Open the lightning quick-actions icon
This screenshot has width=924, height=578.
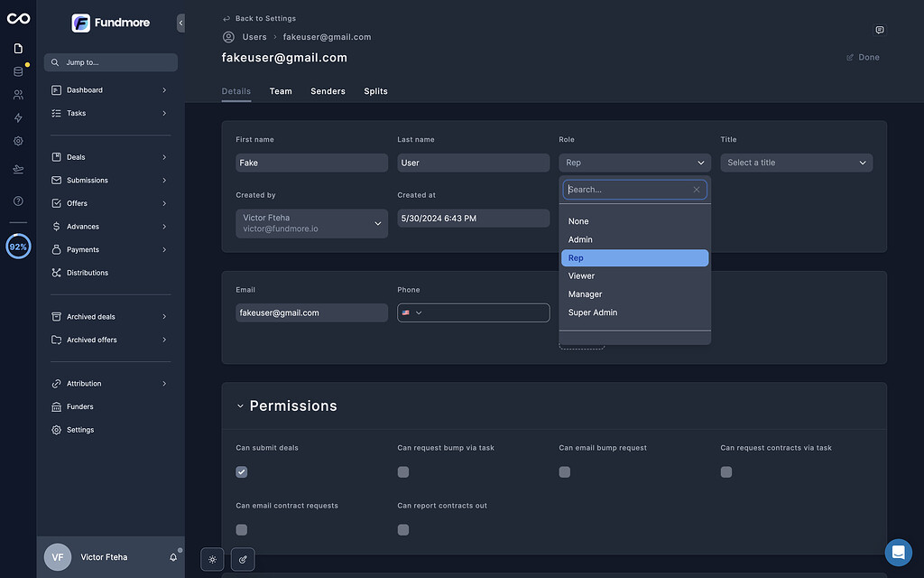pos(18,117)
